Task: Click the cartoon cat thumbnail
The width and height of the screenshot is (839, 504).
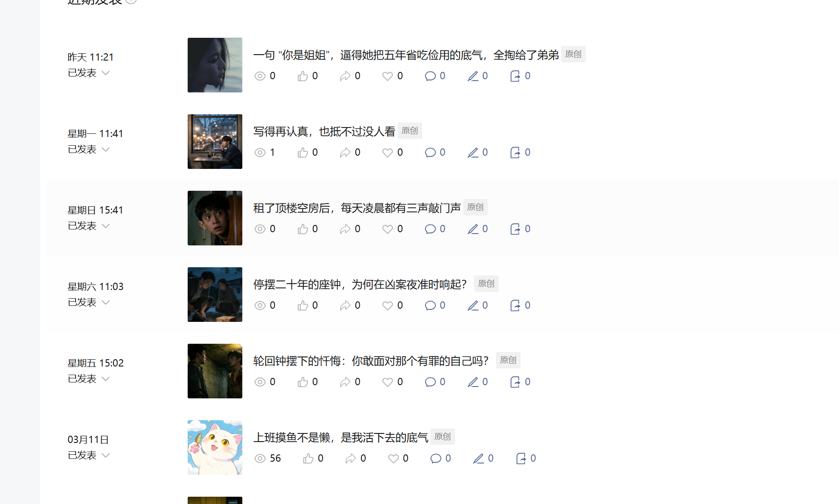Action: tap(215, 448)
